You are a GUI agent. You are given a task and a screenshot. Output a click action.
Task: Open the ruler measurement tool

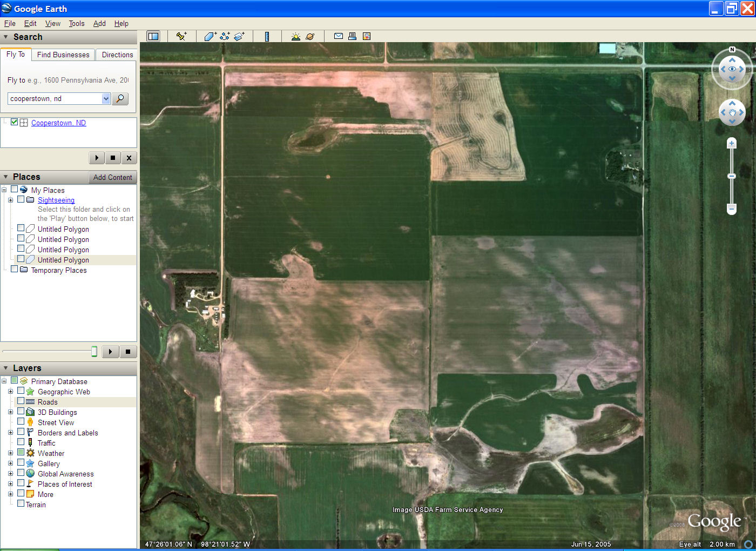(x=267, y=36)
